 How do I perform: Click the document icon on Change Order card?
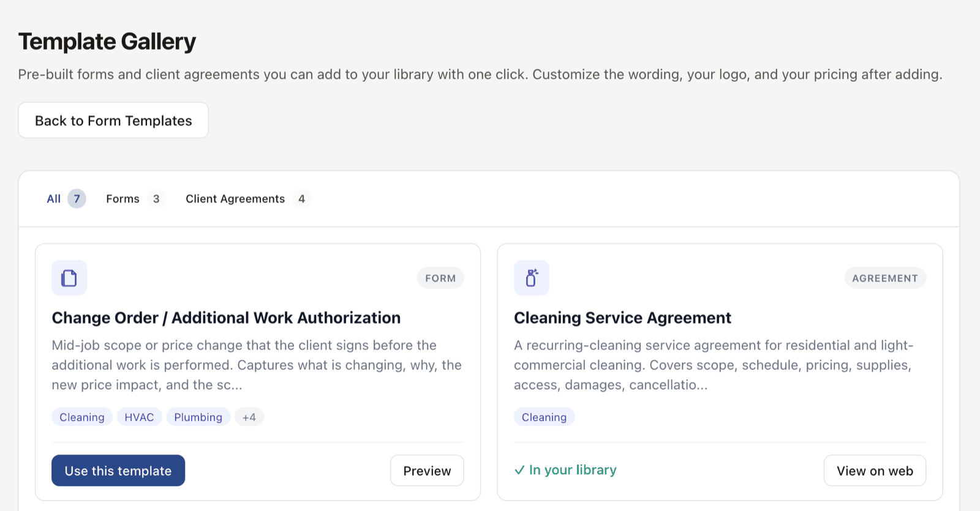point(69,278)
